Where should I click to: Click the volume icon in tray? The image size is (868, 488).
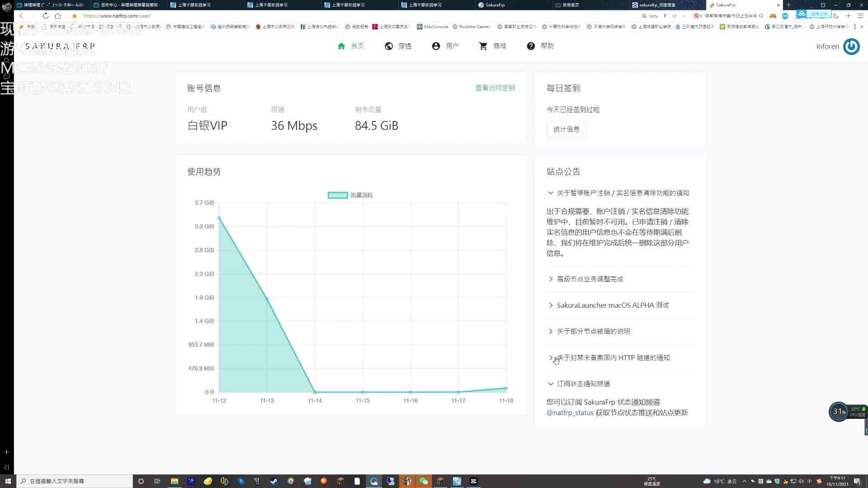pyautogui.click(x=802, y=481)
